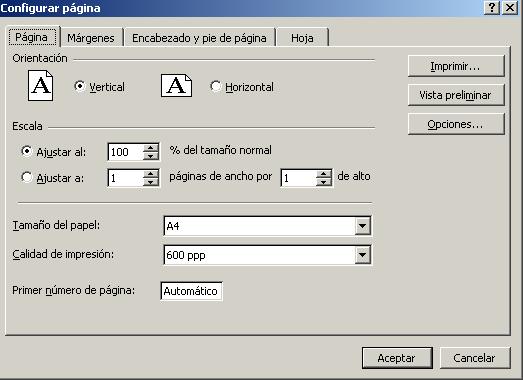Increase pages wide spinner up arrow
523x380 pixels.
[151, 174]
